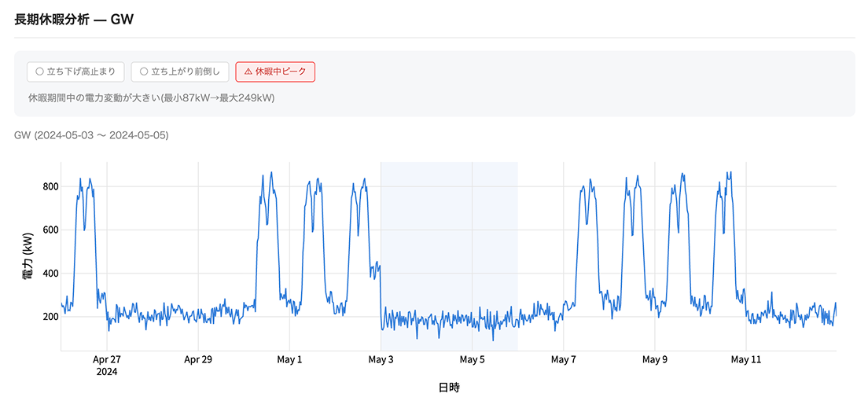
Task: Select the red 休暇中ピーク chip
Action: point(275,72)
